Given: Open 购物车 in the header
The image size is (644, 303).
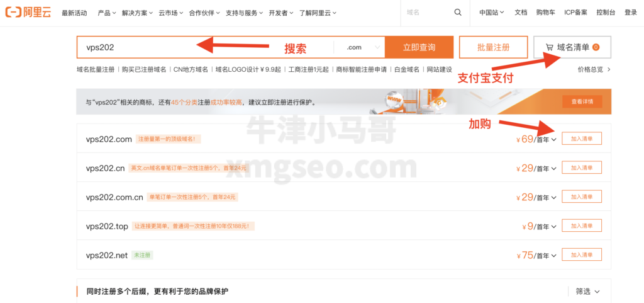Looking at the screenshot, I should coord(545,13).
